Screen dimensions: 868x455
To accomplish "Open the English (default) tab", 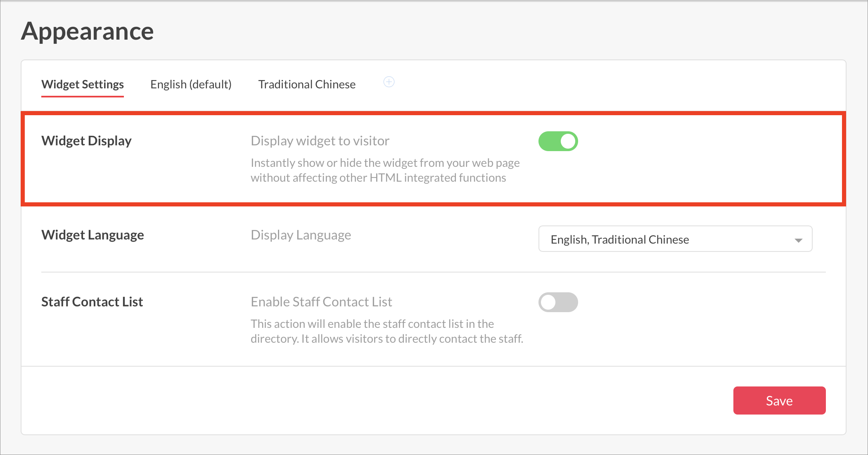I will (x=191, y=84).
